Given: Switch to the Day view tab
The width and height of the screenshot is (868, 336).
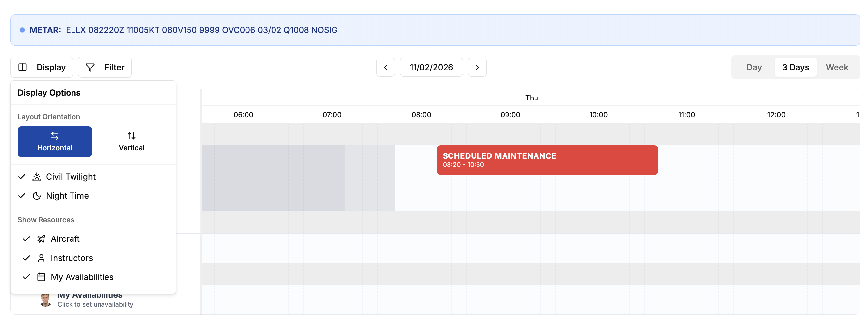Looking at the screenshot, I should pos(754,67).
